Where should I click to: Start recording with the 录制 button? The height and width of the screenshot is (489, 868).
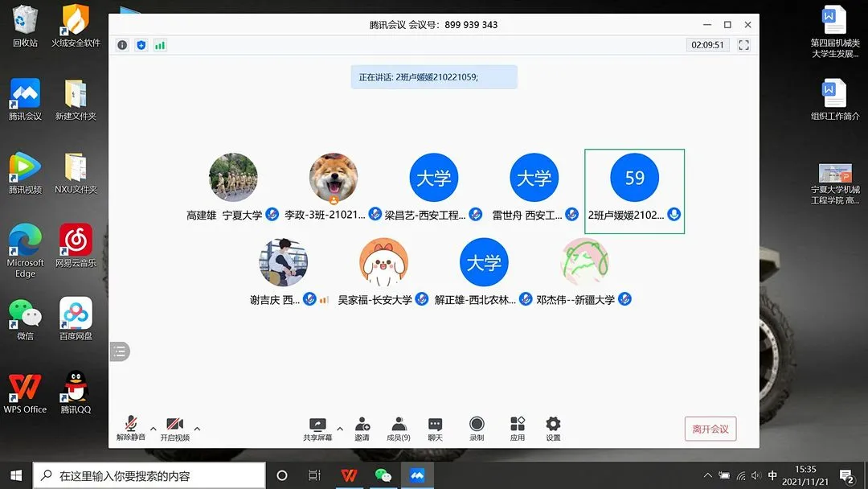pos(477,429)
